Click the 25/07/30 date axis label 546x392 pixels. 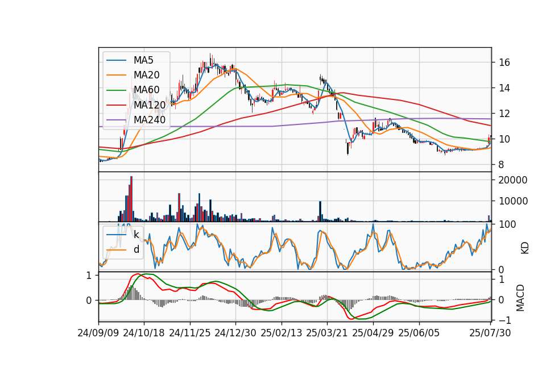tap(490, 333)
